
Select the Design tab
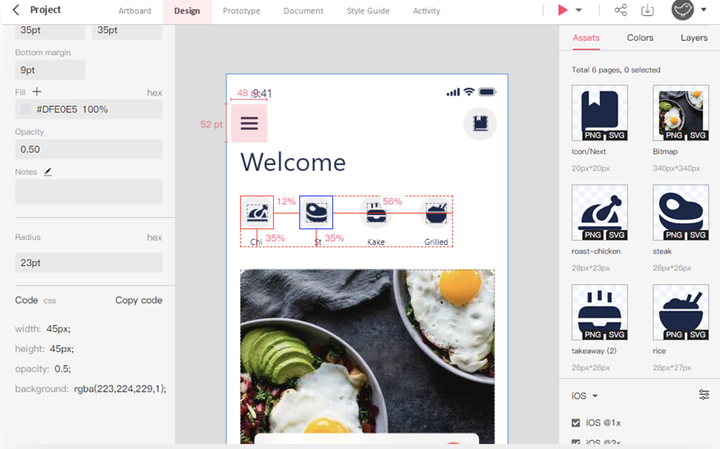(187, 11)
